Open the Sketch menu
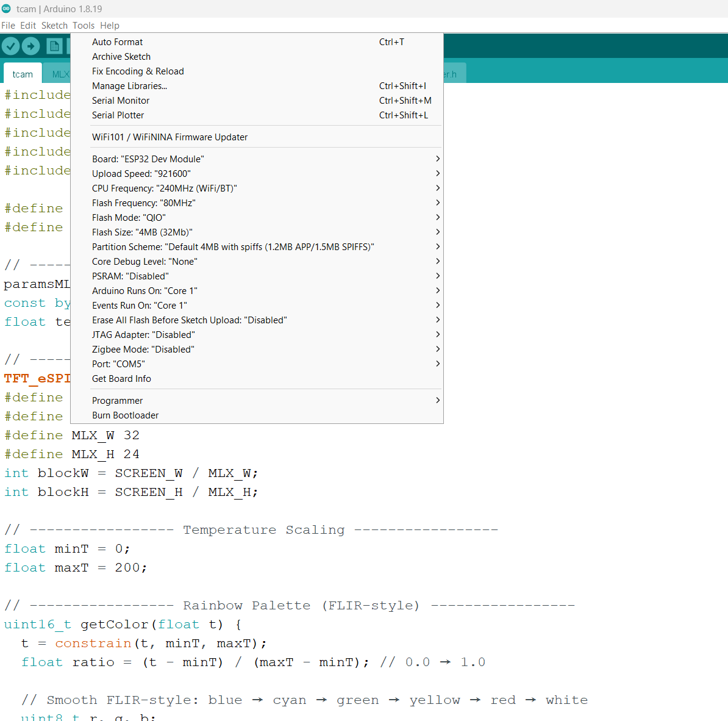The width and height of the screenshot is (728, 721). pos(54,26)
